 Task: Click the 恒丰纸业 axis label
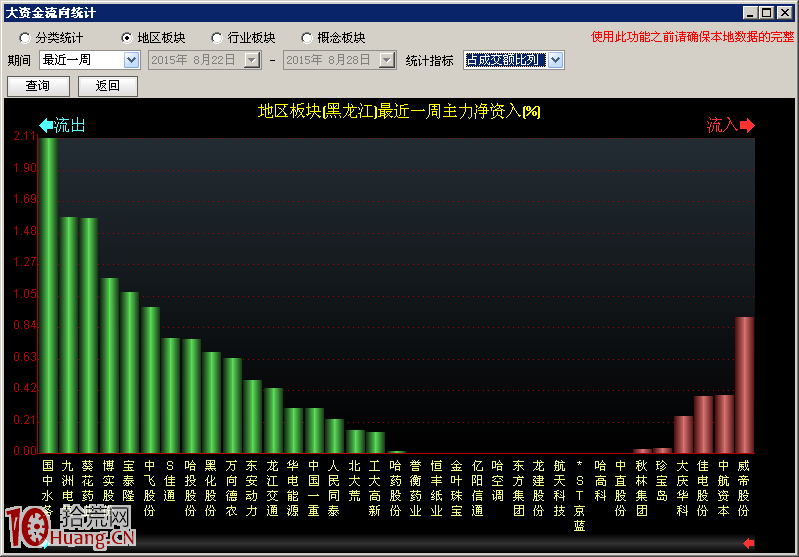[x=436, y=488]
